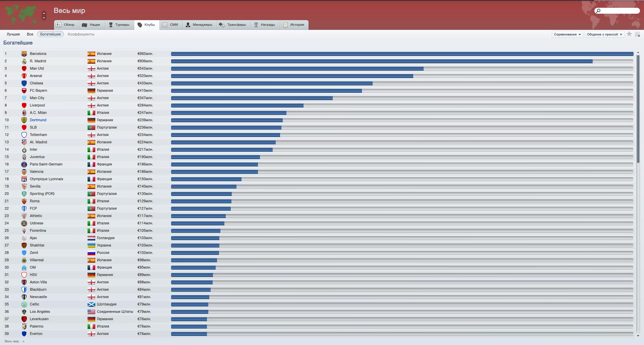Click the Chelsea club badge
The width and height of the screenshot is (644, 345).
[x=24, y=83]
